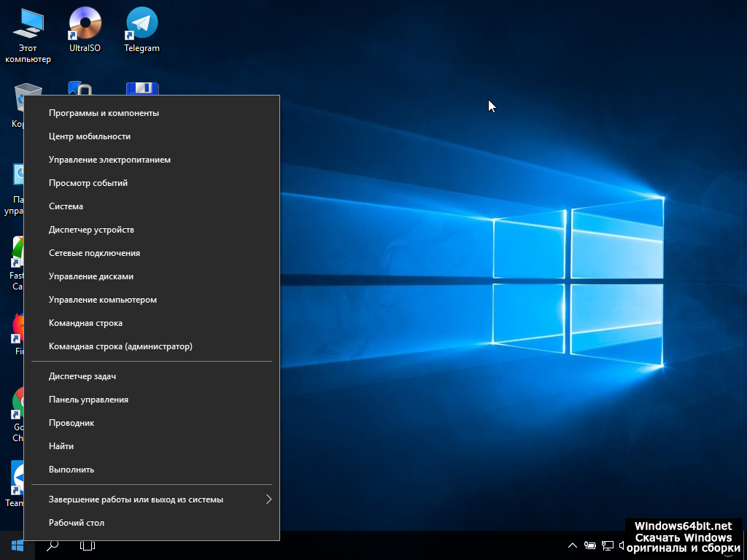Open Управление дисками
Screen dimensions: 747x560
pos(91,276)
